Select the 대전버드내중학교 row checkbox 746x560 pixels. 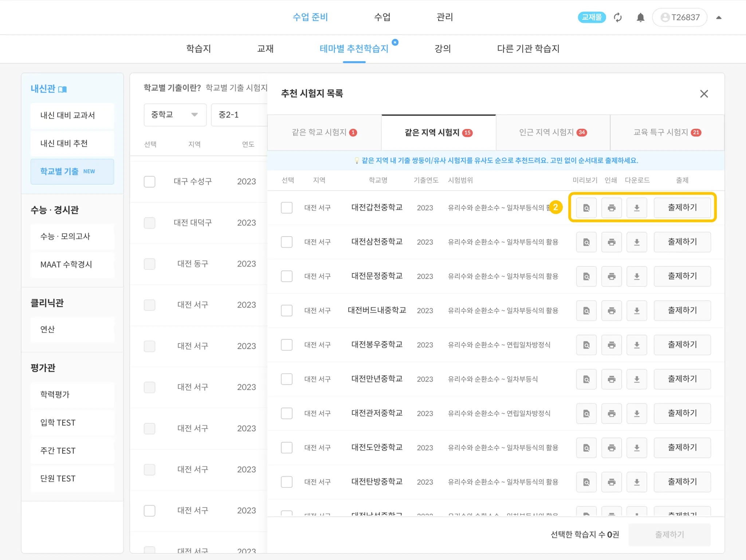pos(287,311)
